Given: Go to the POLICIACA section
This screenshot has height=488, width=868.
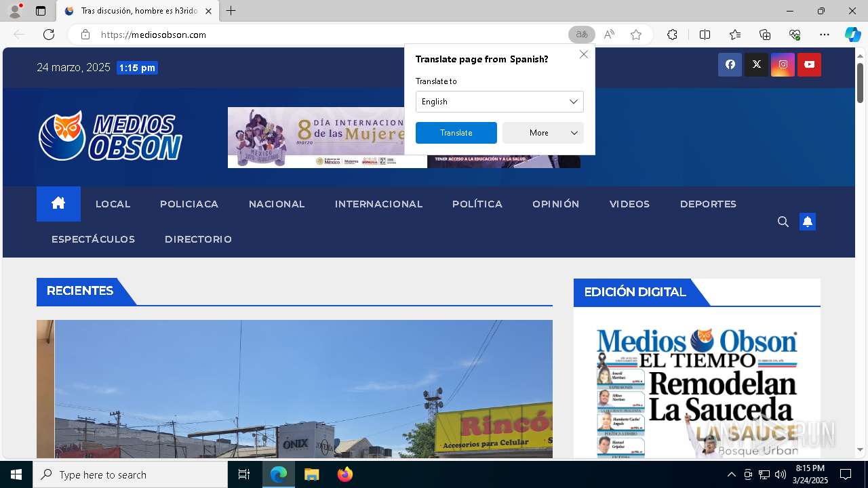Looking at the screenshot, I should (189, 204).
